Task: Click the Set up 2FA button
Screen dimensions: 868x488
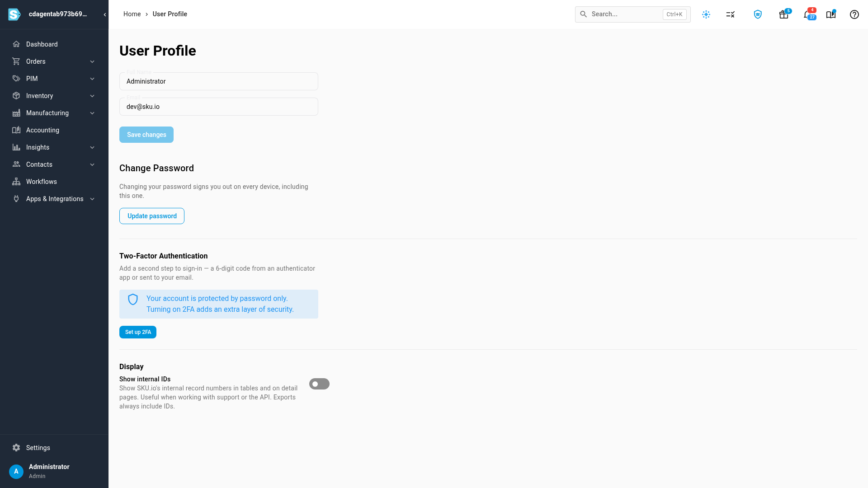Action: coord(138,332)
